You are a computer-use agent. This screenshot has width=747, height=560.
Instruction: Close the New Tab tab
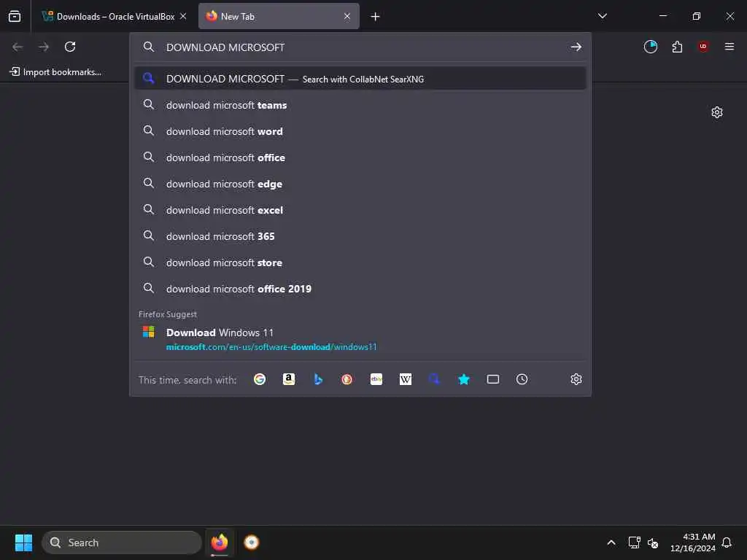[x=347, y=16]
